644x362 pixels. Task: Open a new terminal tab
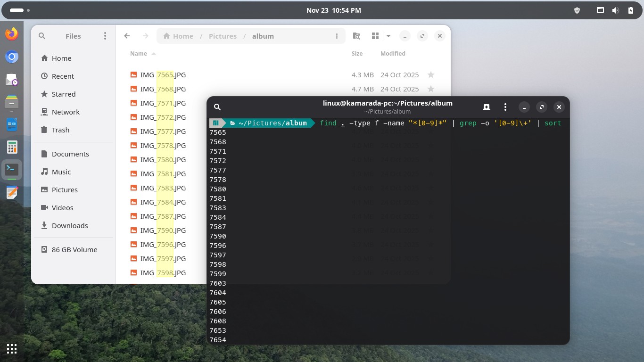pos(486,107)
